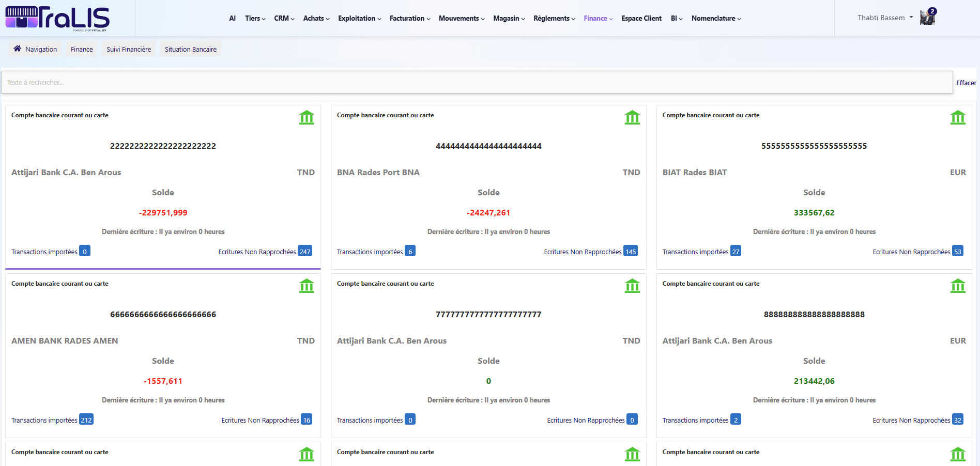
Task: Click balance -24247,261
Action: 488,212
